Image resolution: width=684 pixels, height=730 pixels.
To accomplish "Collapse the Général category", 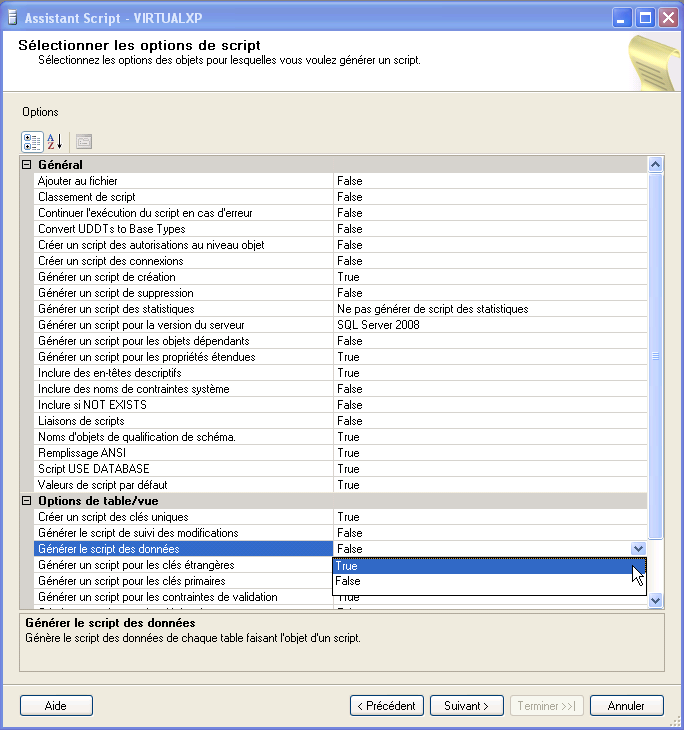I will pyautogui.click(x=27, y=164).
